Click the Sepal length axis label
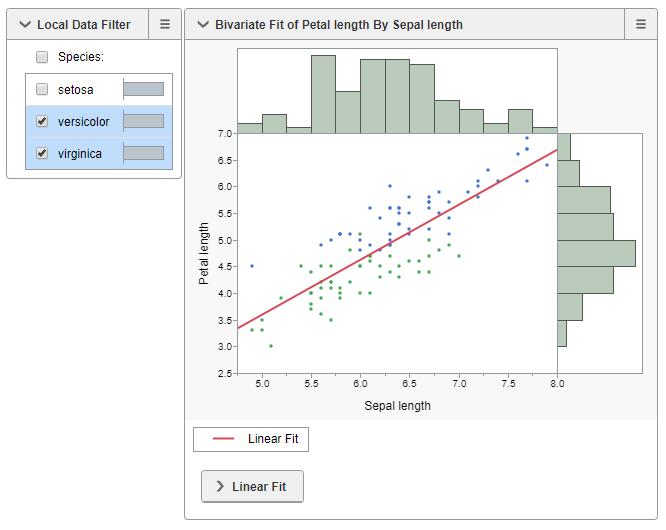 tap(397, 406)
